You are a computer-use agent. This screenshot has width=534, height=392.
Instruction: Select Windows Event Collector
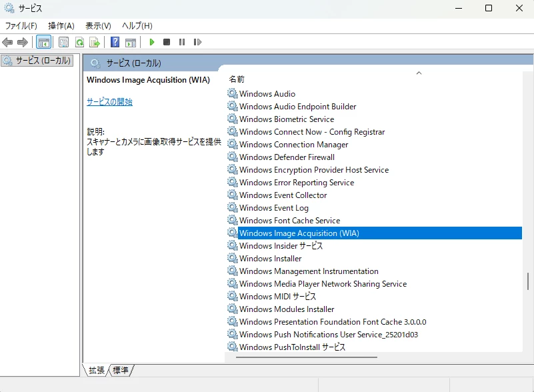tap(283, 195)
